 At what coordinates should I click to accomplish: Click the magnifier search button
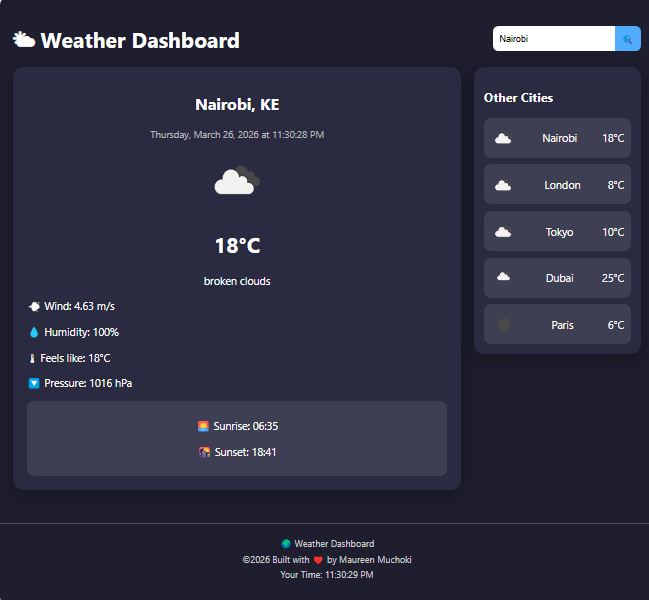(628, 39)
